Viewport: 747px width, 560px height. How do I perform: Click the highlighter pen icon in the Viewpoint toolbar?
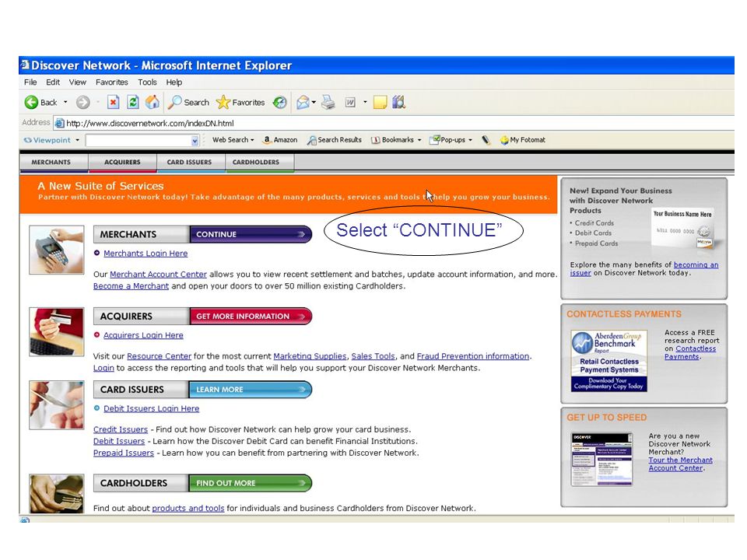pos(486,140)
